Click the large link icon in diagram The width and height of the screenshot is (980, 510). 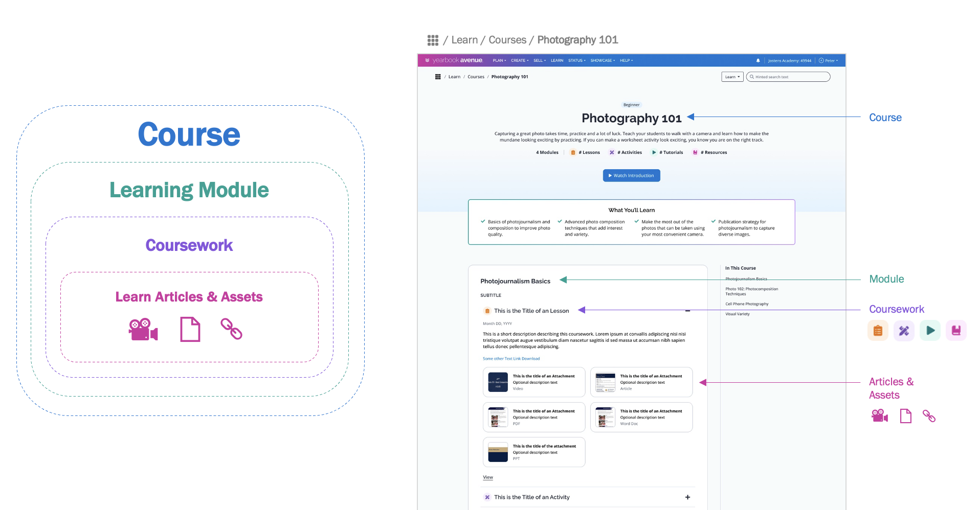pyautogui.click(x=231, y=329)
